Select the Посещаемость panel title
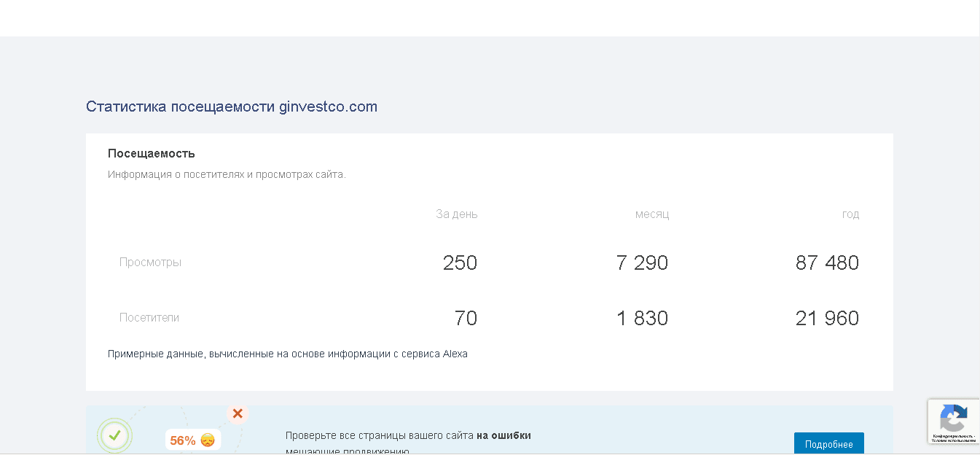Screen dimensions: 980x455 (151, 153)
